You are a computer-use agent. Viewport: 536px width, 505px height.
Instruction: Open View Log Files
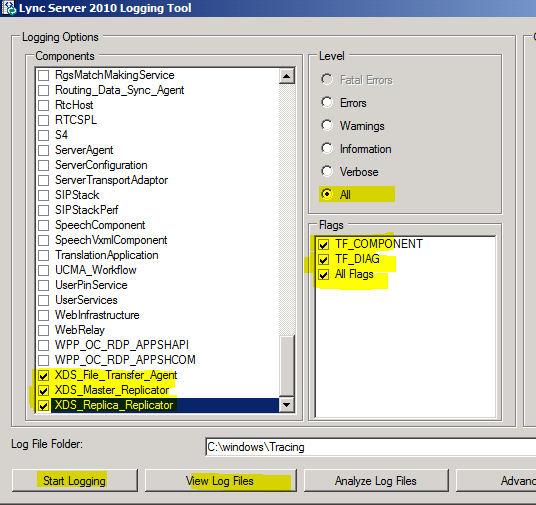220,481
